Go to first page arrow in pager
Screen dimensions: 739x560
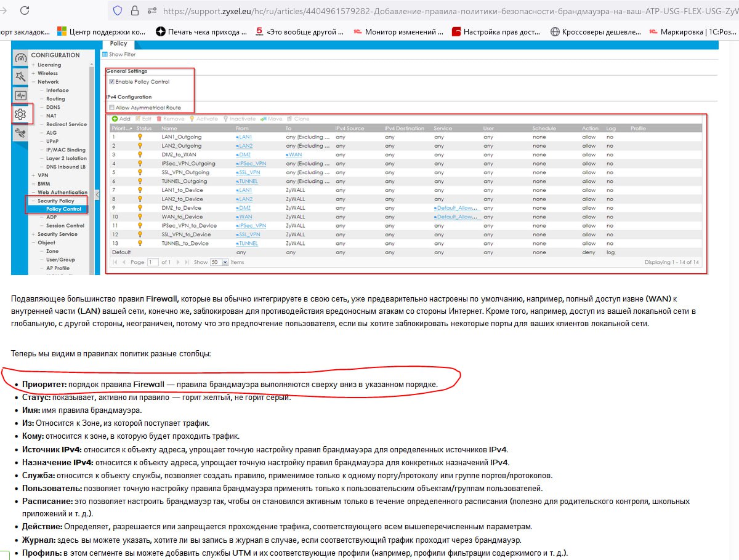115,262
